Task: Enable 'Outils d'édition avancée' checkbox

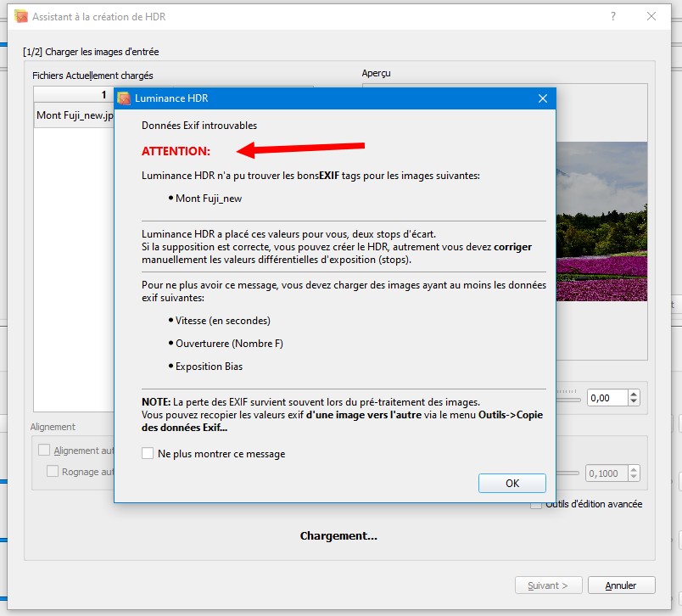Action: click(536, 505)
